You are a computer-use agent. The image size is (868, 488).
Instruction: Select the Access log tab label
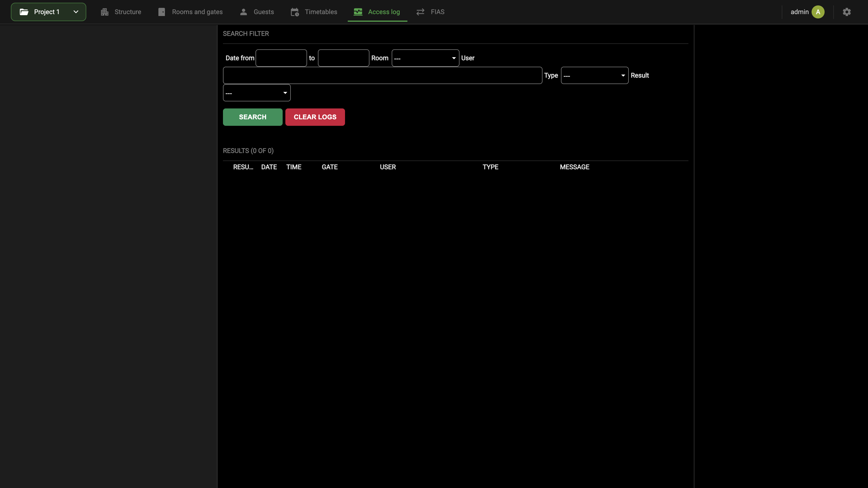384,12
